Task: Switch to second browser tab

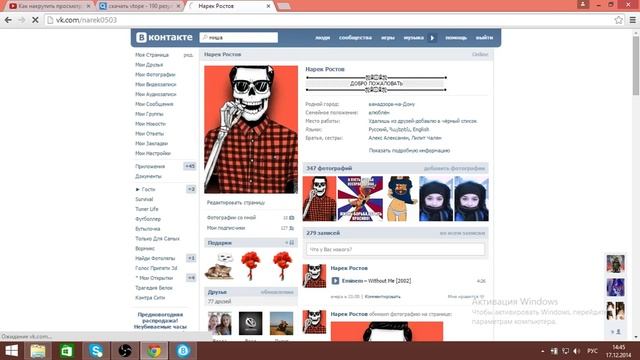Action: point(140,6)
